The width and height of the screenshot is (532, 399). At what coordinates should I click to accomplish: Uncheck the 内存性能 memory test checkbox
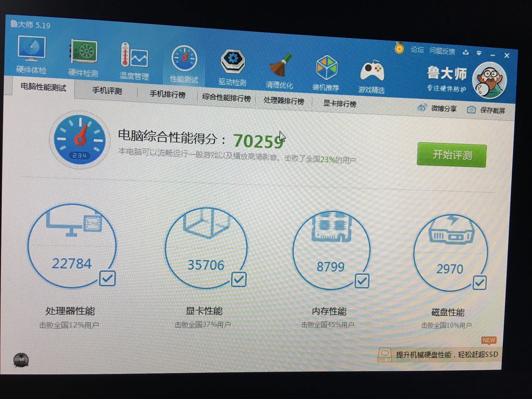pyautogui.click(x=362, y=281)
